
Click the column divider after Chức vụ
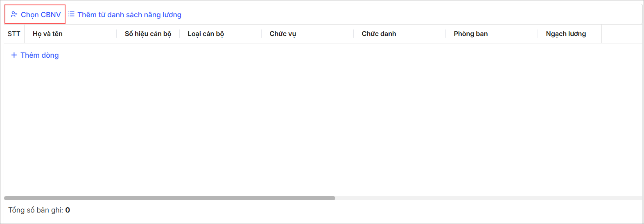pos(353,34)
